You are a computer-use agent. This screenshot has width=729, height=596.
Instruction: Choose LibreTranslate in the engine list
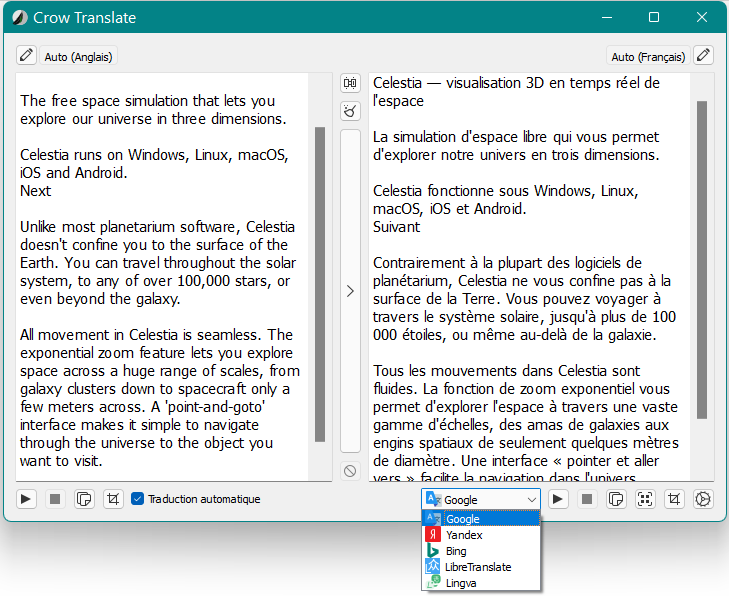(x=481, y=567)
